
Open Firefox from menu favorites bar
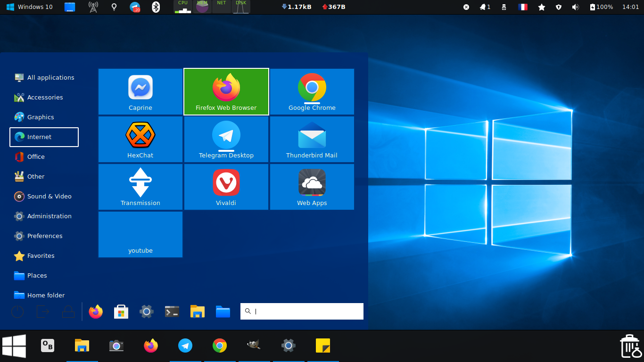click(x=96, y=312)
